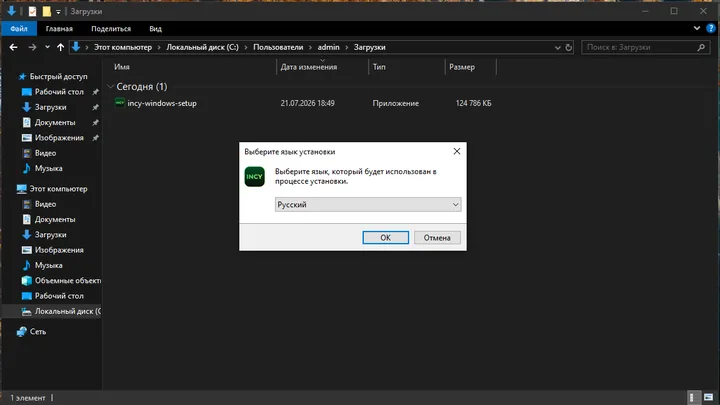The width and height of the screenshot is (720, 405).
Task: Open Сеть in navigation pane
Action: (38, 332)
